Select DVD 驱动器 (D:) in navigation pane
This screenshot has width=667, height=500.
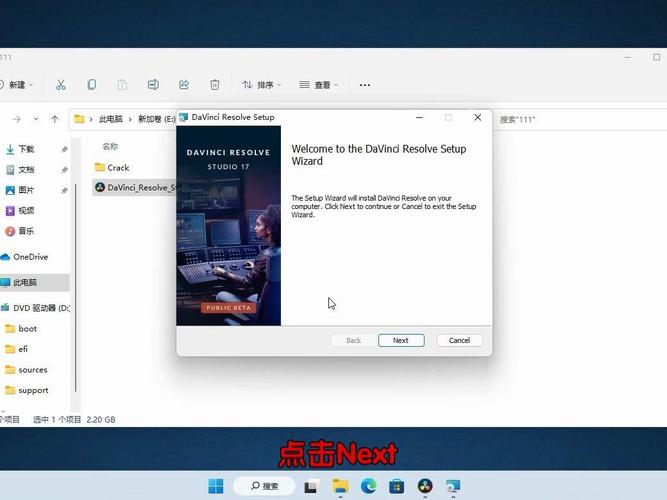36,308
